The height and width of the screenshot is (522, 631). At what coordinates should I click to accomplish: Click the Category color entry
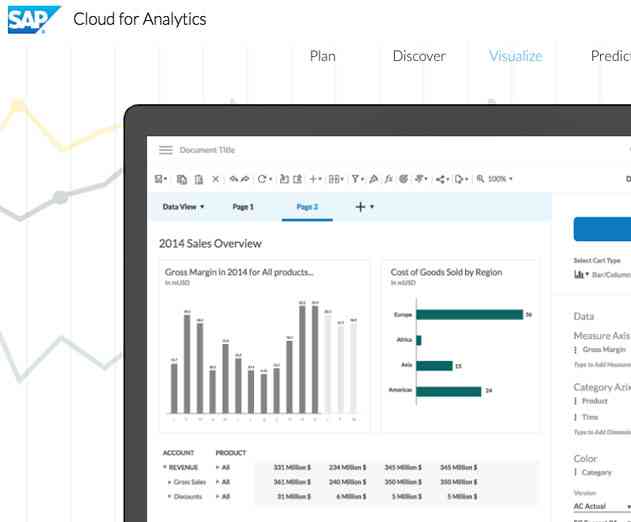click(596, 472)
